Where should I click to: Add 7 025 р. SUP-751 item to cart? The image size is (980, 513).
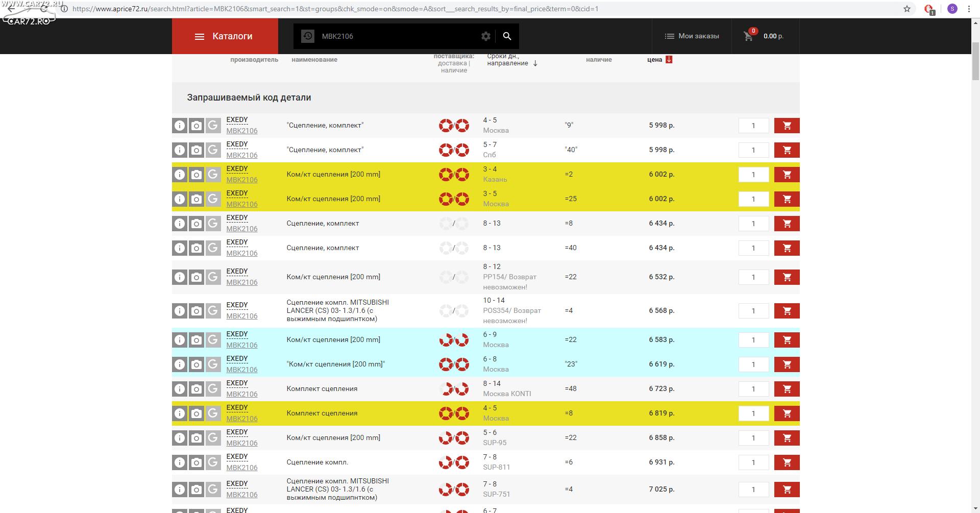tap(787, 490)
